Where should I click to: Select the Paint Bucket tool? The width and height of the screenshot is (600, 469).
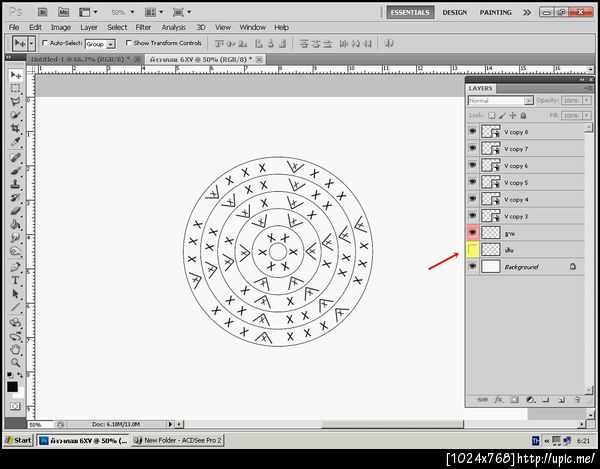(x=15, y=224)
